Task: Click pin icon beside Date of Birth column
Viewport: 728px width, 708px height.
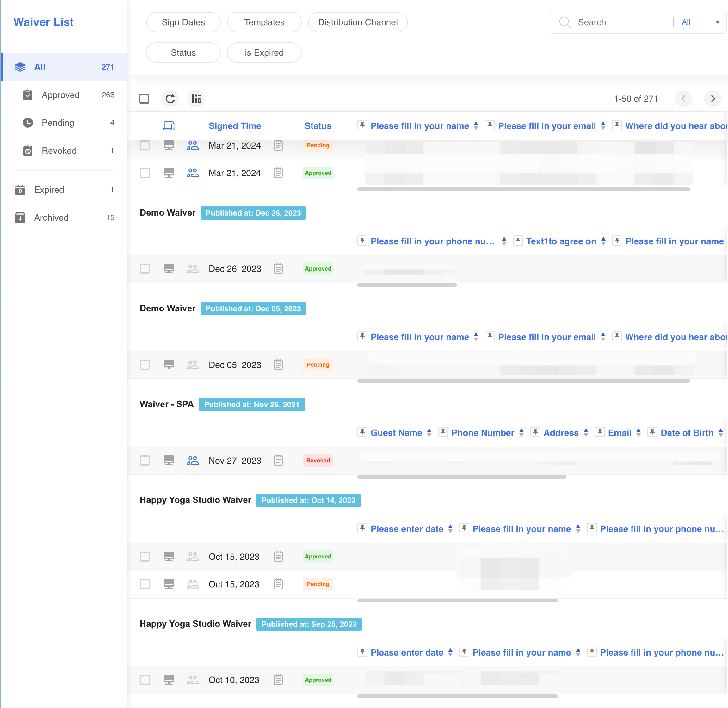Action: 652,432
